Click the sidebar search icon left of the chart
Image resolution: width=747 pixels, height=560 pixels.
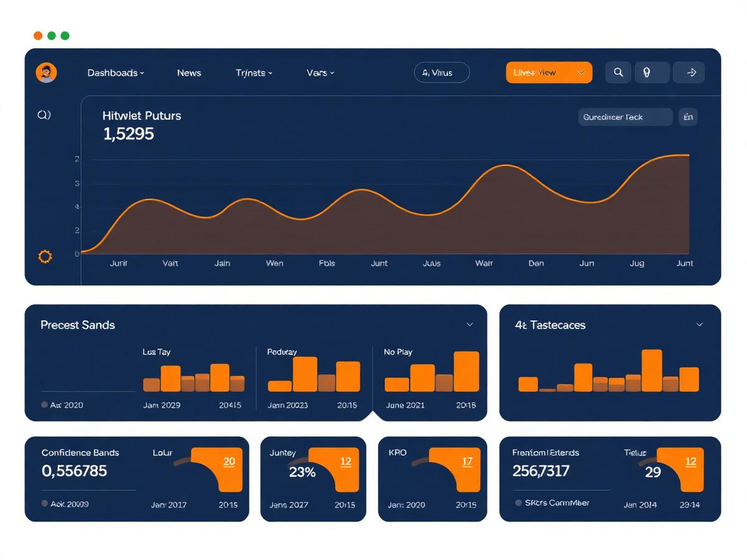pos(44,114)
